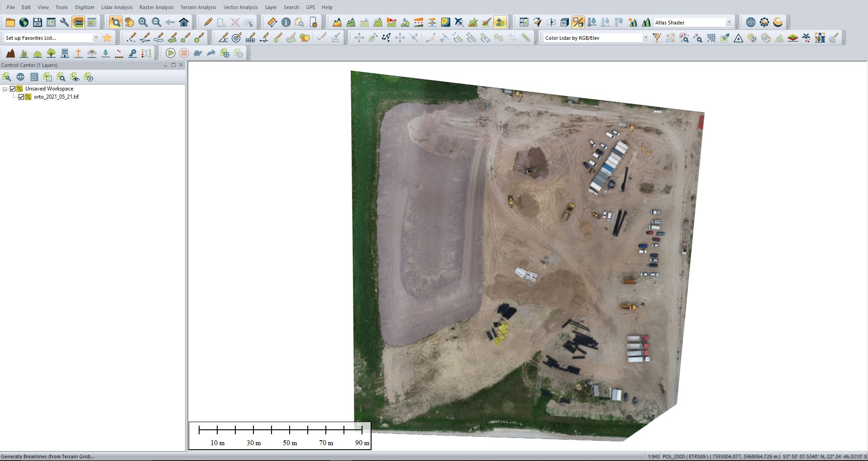The image size is (868, 461).
Task: Toggle hill shading half-cube icon
Action: coord(578,22)
